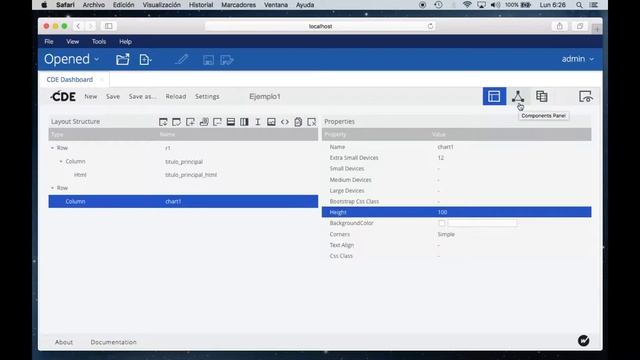Open the About link
The height and width of the screenshot is (360, 640).
(64, 342)
